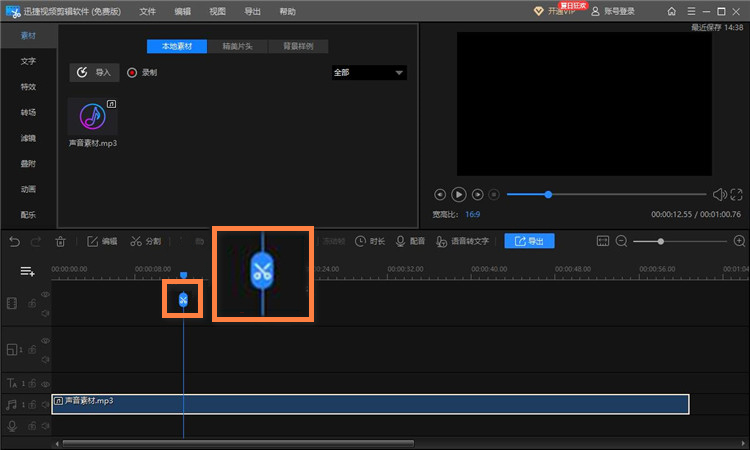The height and width of the screenshot is (450, 750).
Task: Change the 16:9 aspect ratio value
Action: click(x=473, y=214)
